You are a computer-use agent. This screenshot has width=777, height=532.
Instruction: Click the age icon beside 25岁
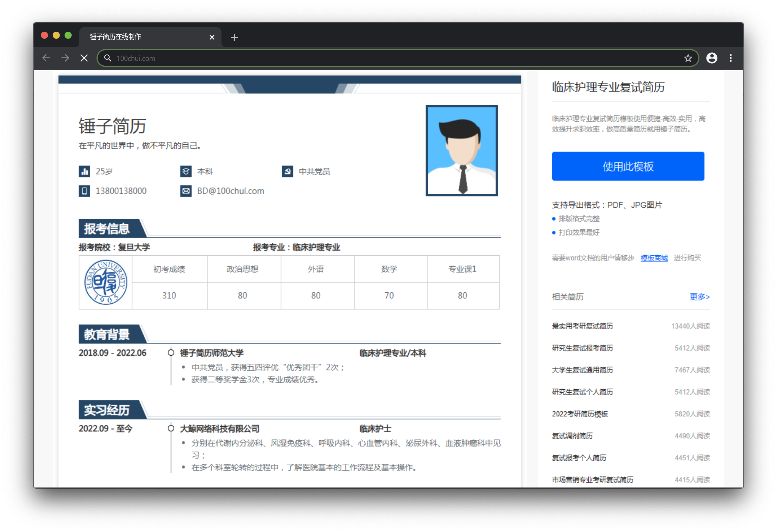[x=84, y=171]
